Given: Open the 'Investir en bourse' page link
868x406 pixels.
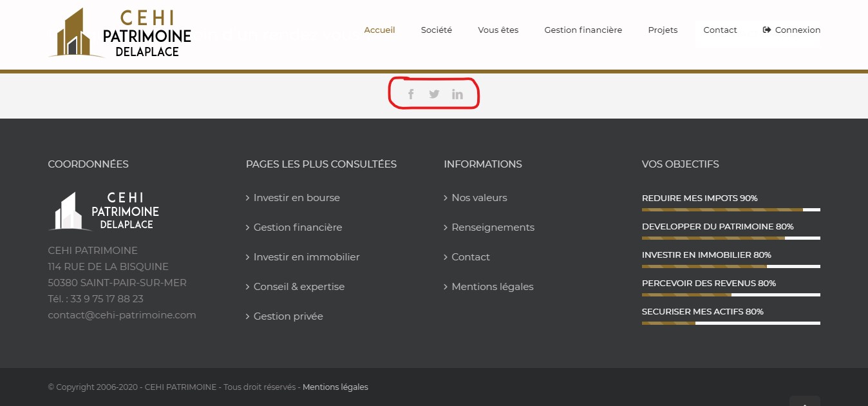Looking at the screenshot, I should coord(296,197).
